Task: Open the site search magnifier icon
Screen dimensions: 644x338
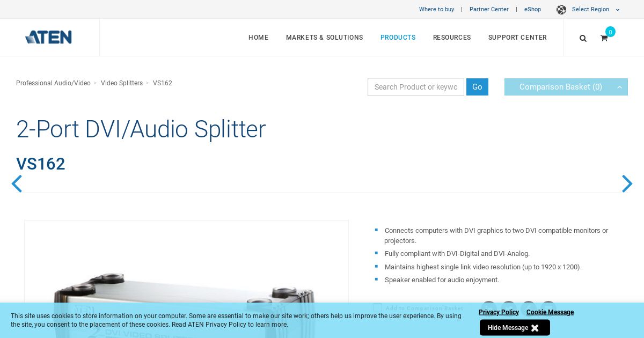Action: (583, 38)
